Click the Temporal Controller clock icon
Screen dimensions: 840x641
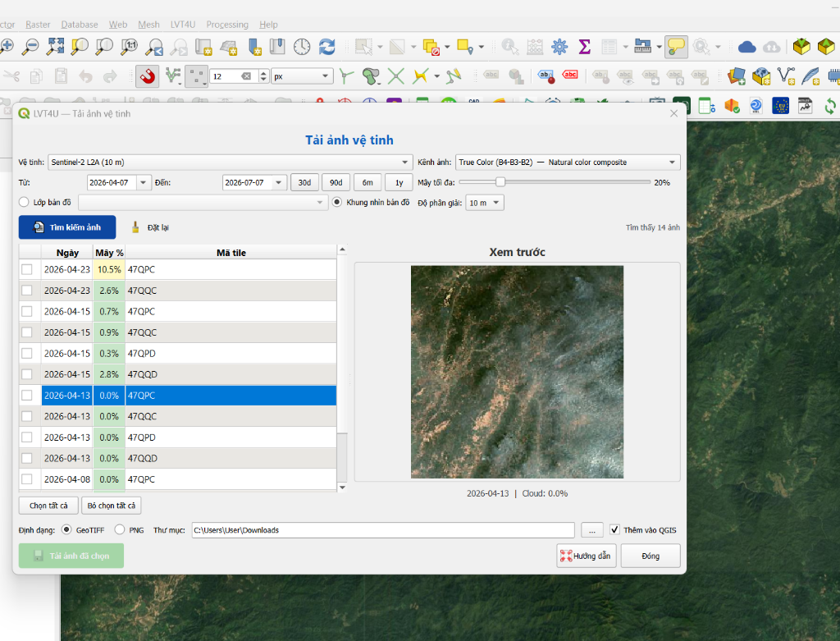302,47
